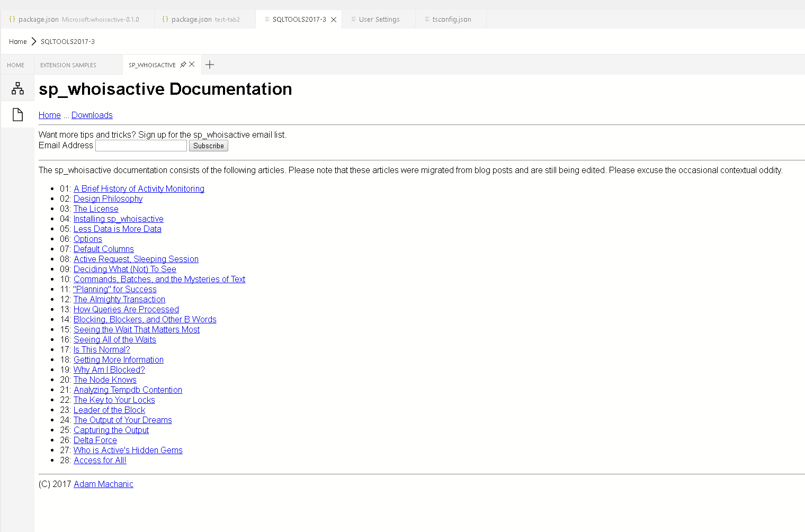Go to the HOME dashboard tab
805x532 pixels.
point(16,65)
